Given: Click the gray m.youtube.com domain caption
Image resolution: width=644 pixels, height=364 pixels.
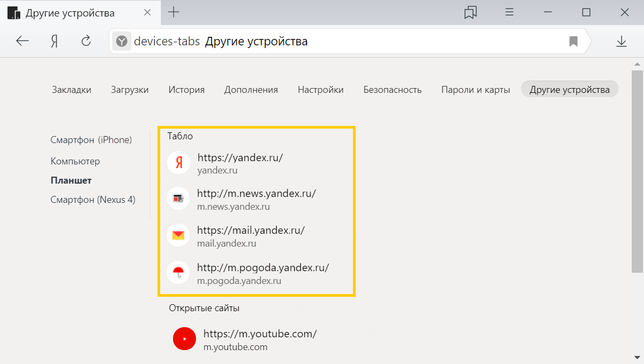Looking at the screenshot, I should tap(235, 347).
